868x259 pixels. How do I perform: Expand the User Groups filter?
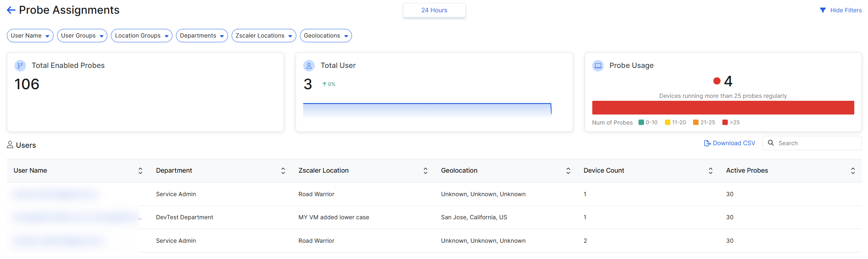click(82, 36)
